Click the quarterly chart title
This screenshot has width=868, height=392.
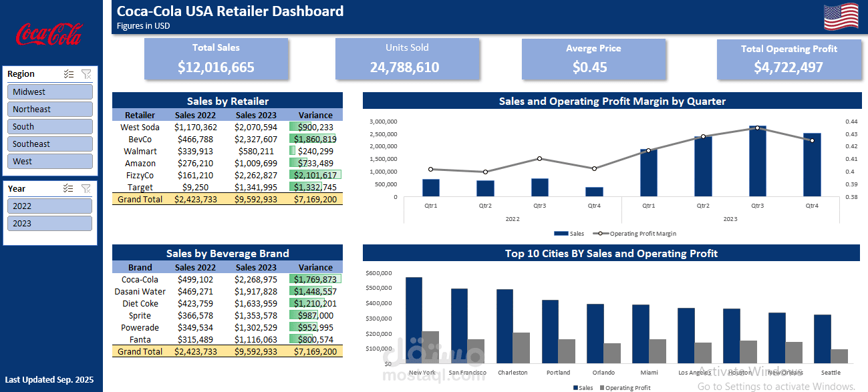tap(612, 101)
